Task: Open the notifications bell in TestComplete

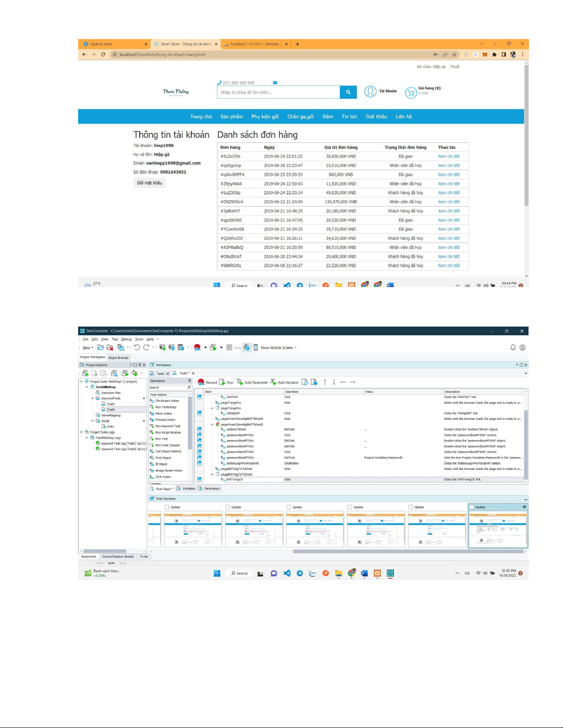Action: (x=513, y=347)
